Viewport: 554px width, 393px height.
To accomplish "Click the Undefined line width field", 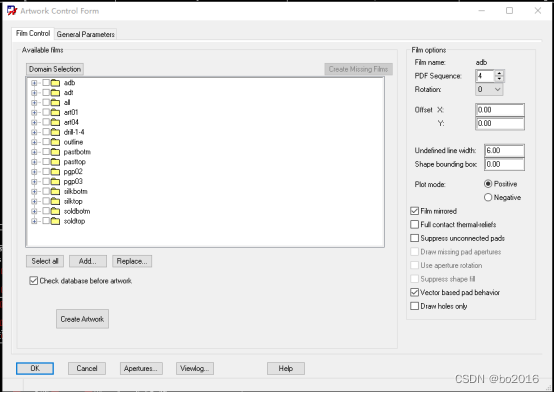I will (x=504, y=151).
